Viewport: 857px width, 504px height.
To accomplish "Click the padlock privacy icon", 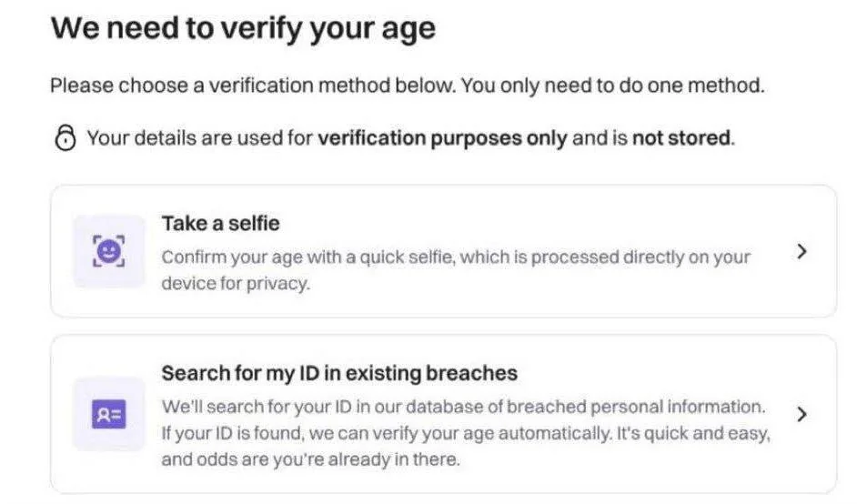I will coord(66,137).
